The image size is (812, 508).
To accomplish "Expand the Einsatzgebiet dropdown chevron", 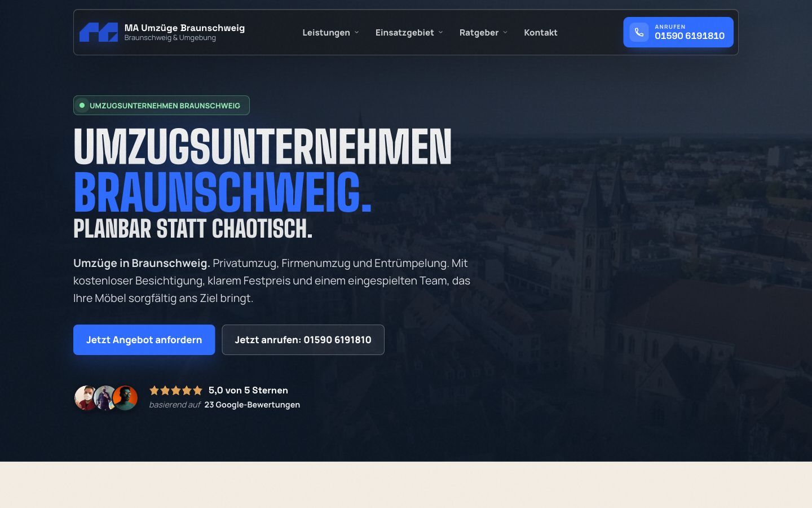I will 440,33.
